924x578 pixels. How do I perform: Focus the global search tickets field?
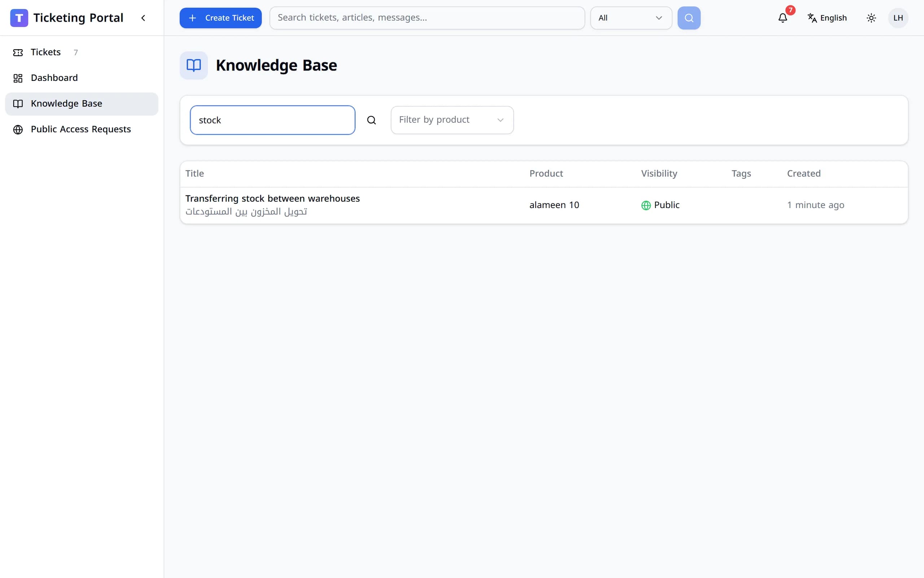point(427,18)
